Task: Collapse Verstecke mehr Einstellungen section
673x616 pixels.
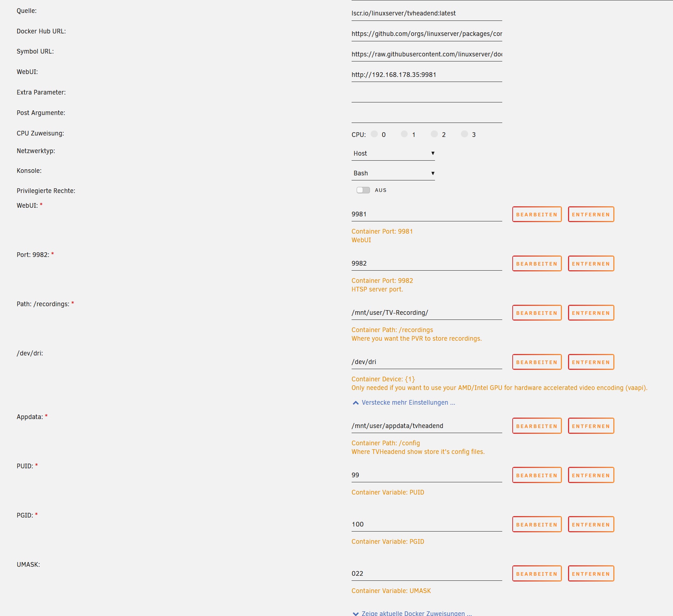Action: (404, 403)
